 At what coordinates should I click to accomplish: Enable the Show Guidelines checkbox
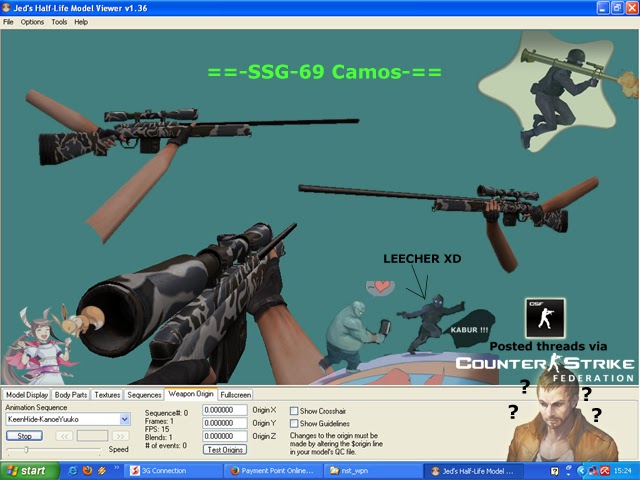(294, 424)
